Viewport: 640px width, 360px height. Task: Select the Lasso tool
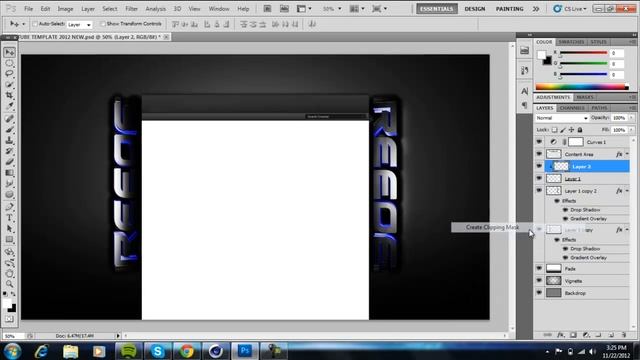click(9, 74)
